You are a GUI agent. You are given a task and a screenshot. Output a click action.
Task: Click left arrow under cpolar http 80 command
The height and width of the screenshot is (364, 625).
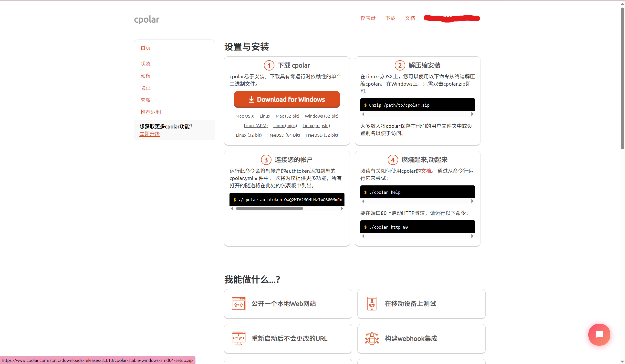[x=363, y=236]
